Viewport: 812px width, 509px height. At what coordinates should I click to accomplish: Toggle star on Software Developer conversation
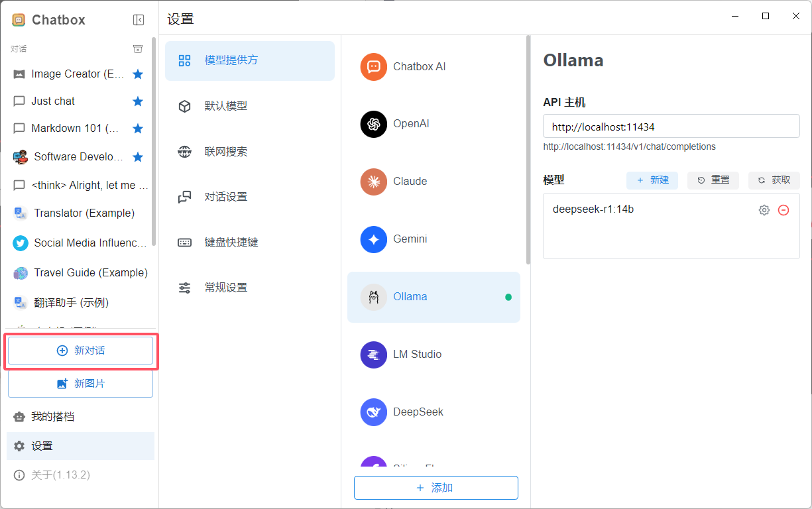(x=138, y=157)
